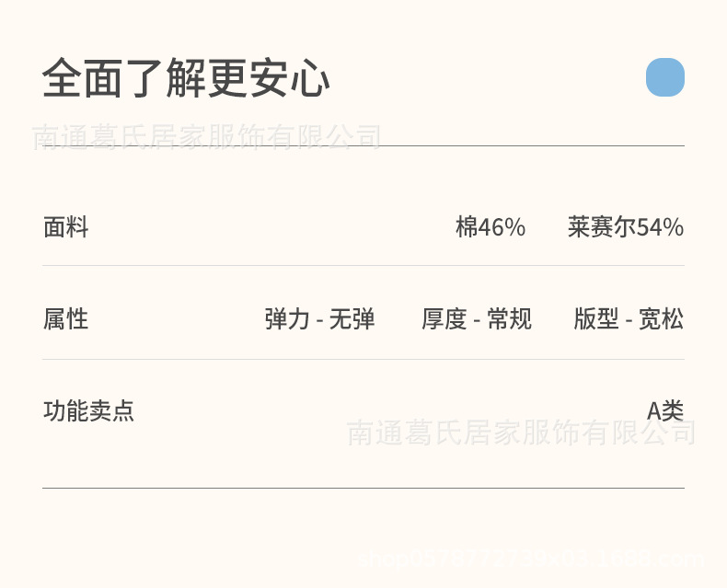Click the top 南通葛氏居家服饰有限公司 watermark
Screen dimensions: 727x588
tap(207, 137)
